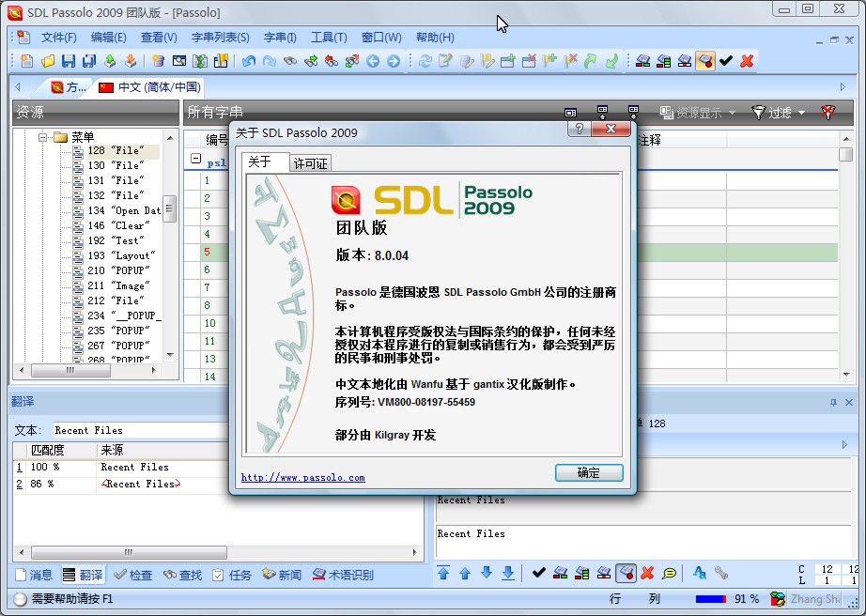
Task: Click the match list horizontal scrollbar thumb
Action: 130,552
